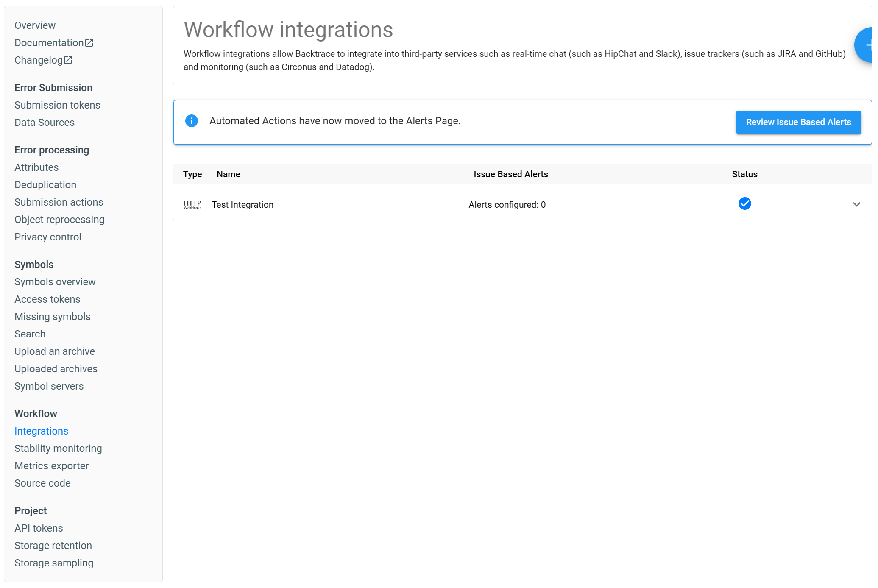The height and width of the screenshot is (588, 878).
Task: Select the Status checkmark icon for Test Integration
Action: (745, 204)
